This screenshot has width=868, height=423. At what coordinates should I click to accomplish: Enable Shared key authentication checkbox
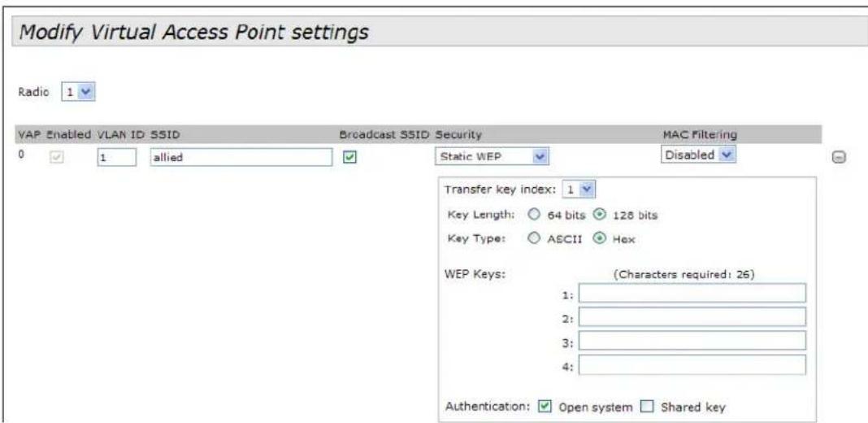(647, 407)
